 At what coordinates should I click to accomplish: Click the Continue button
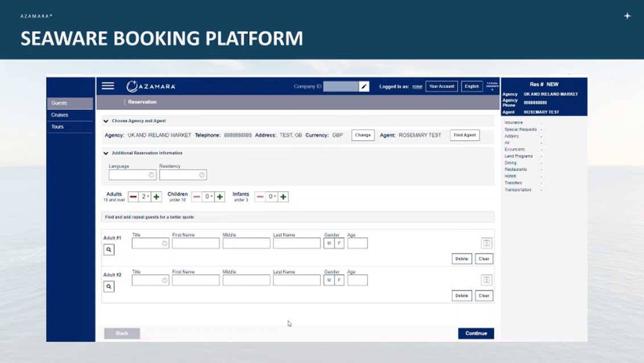pos(476,333)
